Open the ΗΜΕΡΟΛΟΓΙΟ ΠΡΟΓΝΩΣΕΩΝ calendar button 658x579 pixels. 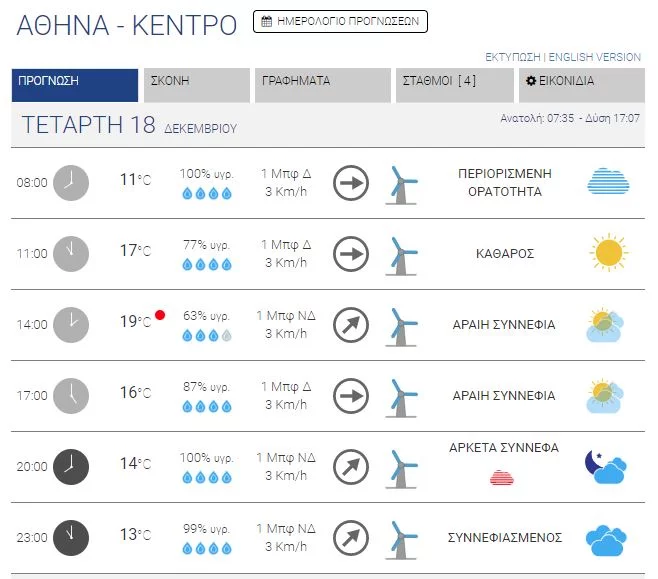tap(340, 21)
